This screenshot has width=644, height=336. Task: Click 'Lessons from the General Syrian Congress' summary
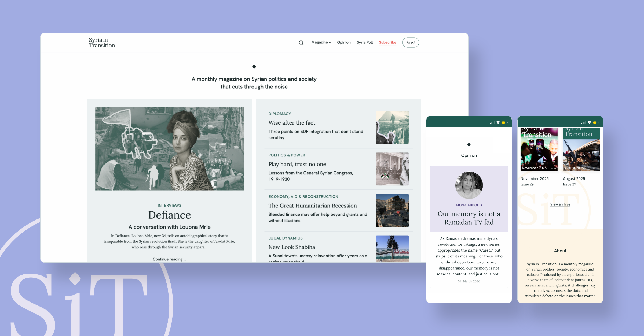(311, 176)
